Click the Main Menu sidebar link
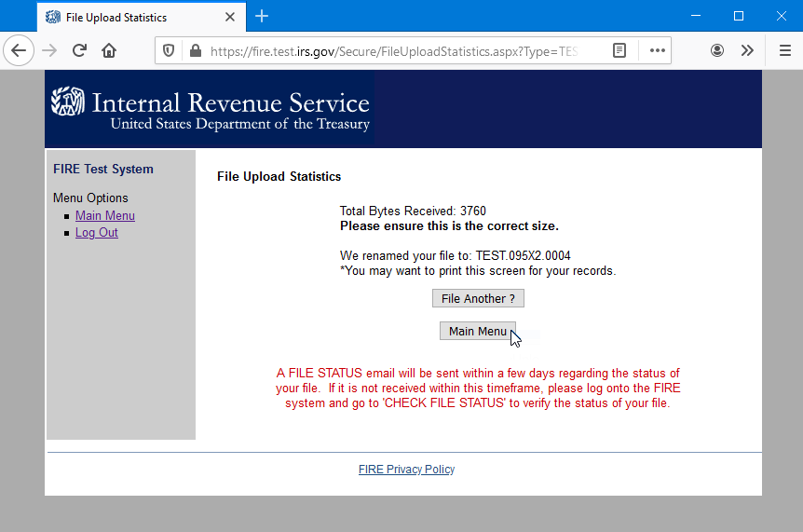This screenshot has height=532, width=803. coord(105,216)
